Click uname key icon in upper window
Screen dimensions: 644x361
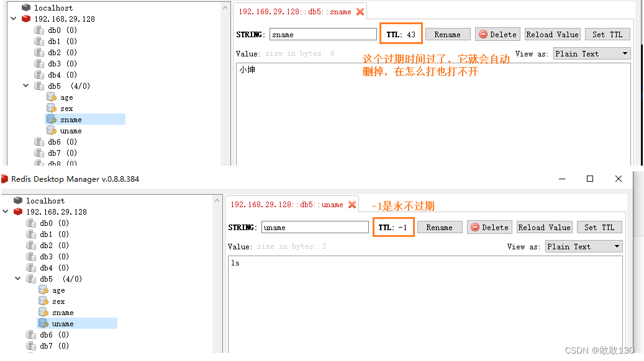(x=52, y=130)
